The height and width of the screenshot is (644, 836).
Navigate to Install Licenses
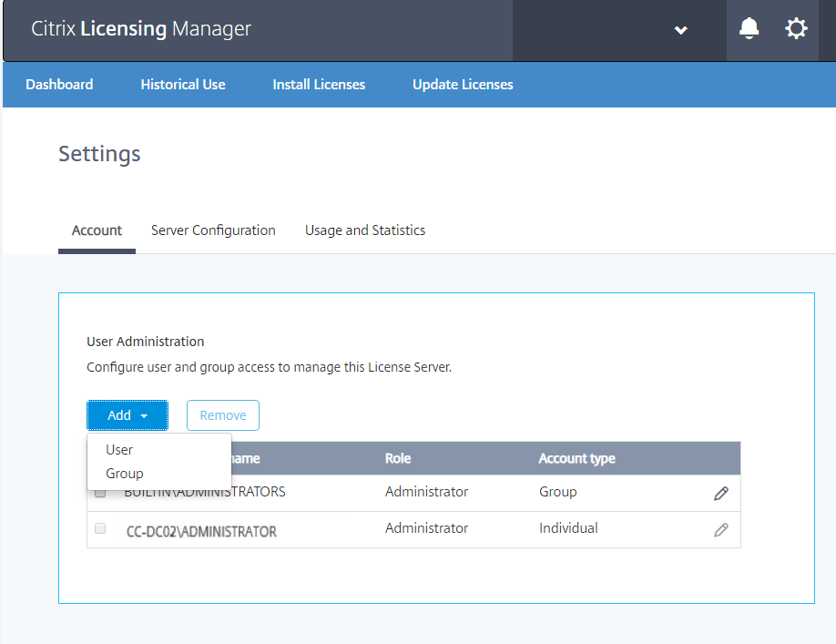(x=319, y=85)
